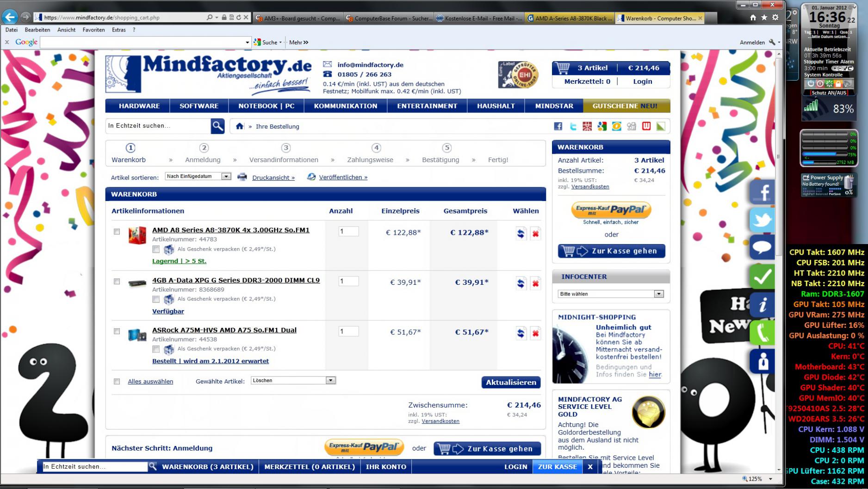Edit quantity field for AMD A8 Series

tap(348, 232)
